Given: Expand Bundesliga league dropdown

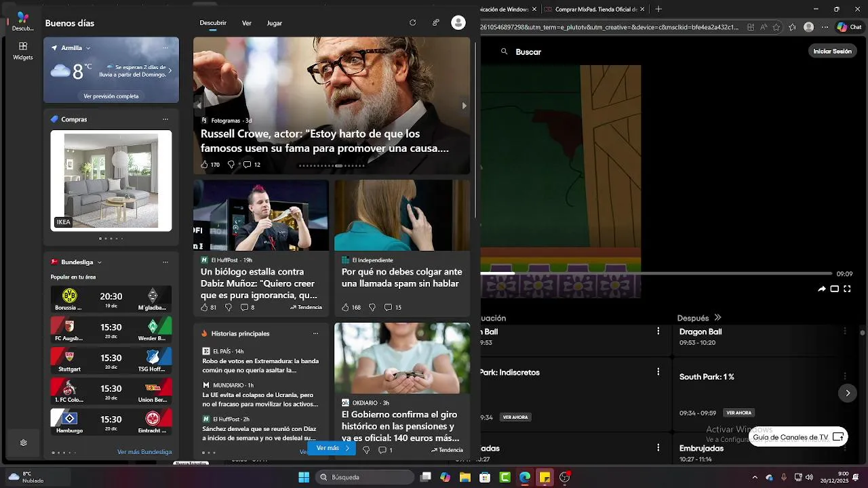Looking at the screenshot, I should 99,262.
